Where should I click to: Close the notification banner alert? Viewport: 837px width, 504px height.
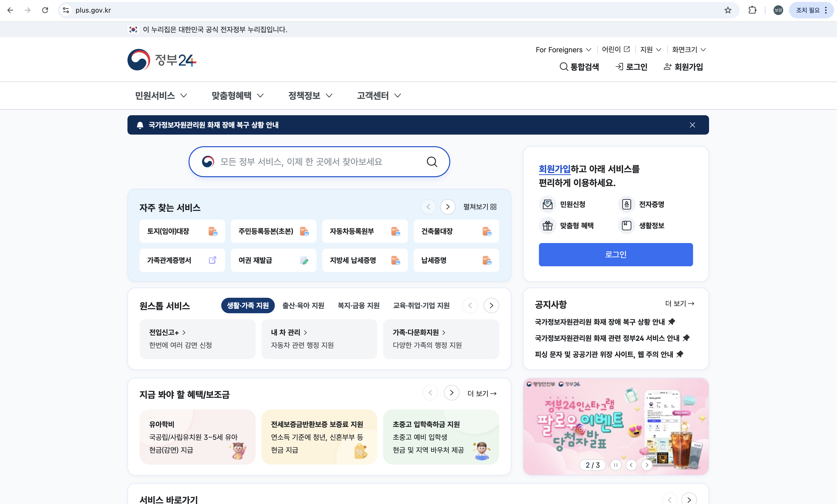692,125
